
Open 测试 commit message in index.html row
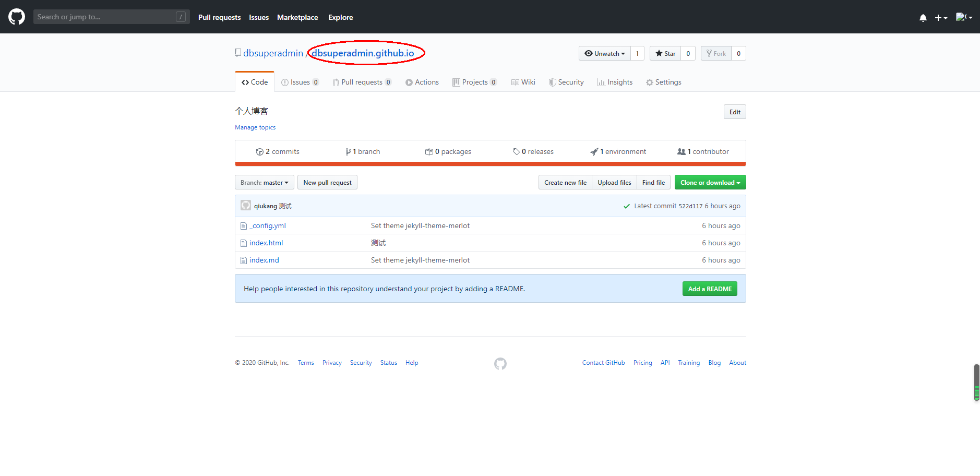[378, 243]
